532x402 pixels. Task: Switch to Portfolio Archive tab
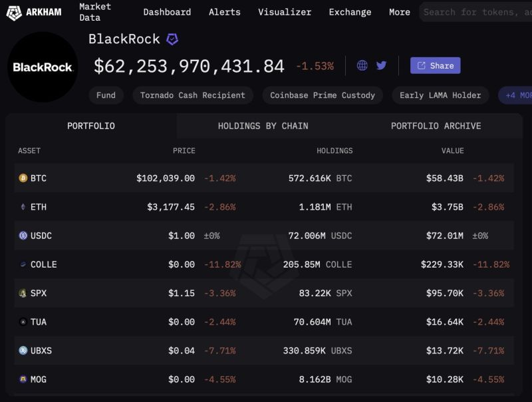(436, 126)
